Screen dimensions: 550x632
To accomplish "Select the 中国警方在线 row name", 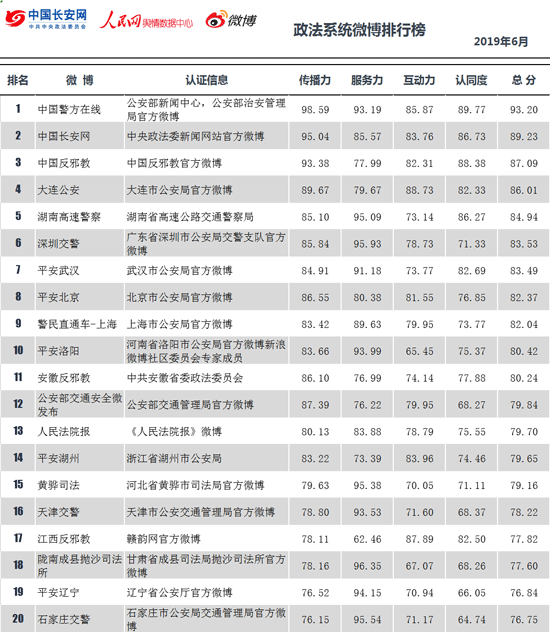I will coord(69,110).
